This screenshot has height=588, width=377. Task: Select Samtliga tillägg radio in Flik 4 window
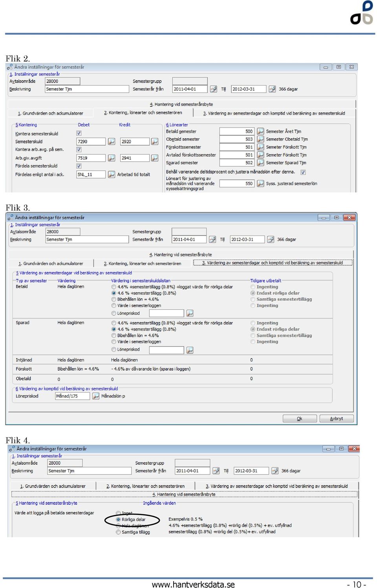[x=118, y=532]
